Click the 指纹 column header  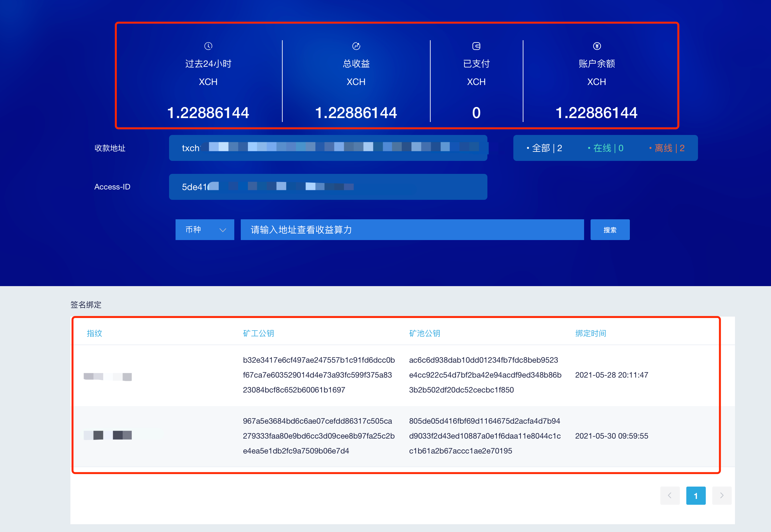(94, 333)
